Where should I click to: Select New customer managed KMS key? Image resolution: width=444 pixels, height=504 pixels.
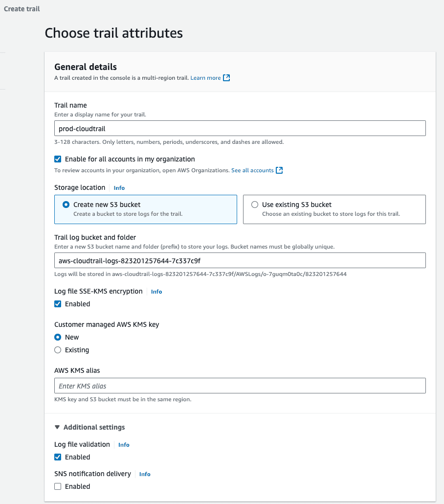[x=57, y=337]
